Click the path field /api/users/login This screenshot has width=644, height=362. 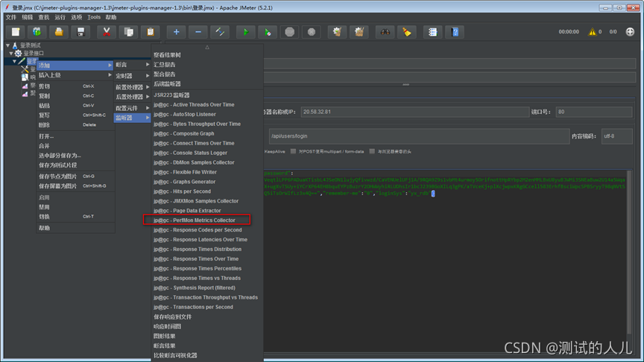coord(419,136)
